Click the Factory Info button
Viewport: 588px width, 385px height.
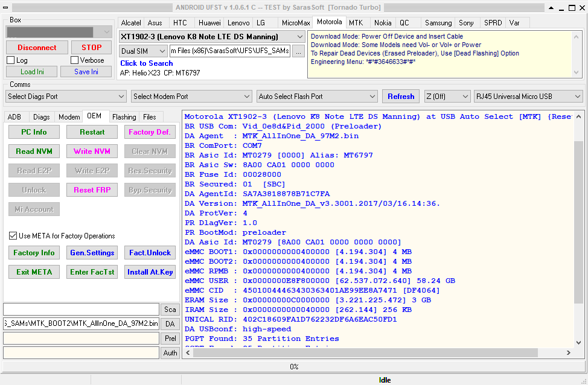34,253
